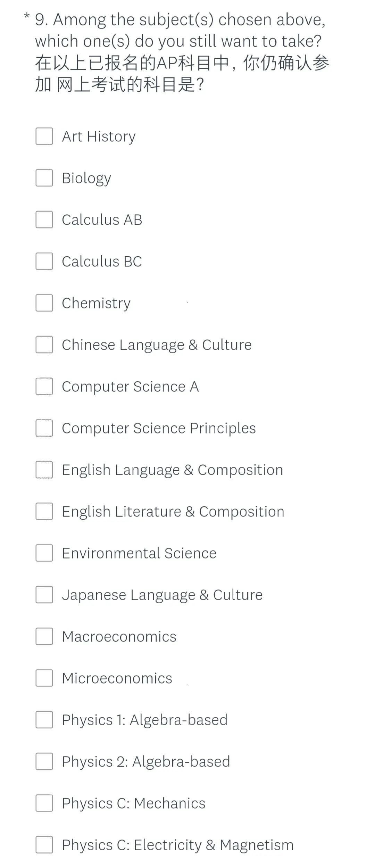Check Physics C: Electricity & Magnetism
375x868 pixels.
tap(44, 845)
